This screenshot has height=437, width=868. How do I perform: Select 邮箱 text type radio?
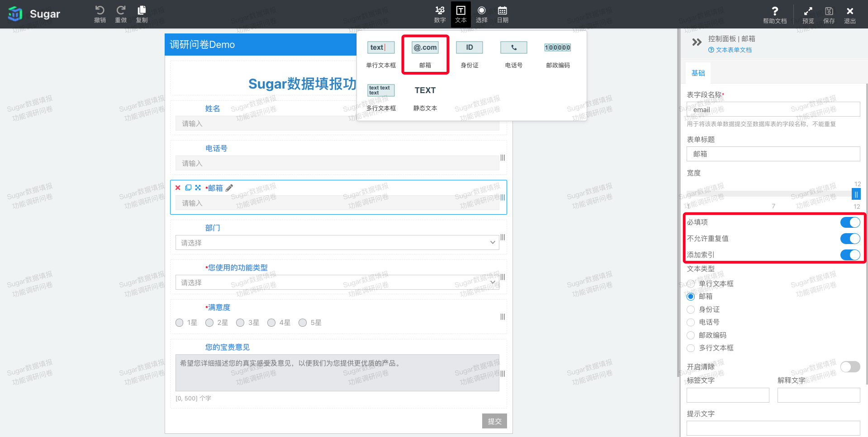point(690,296)
